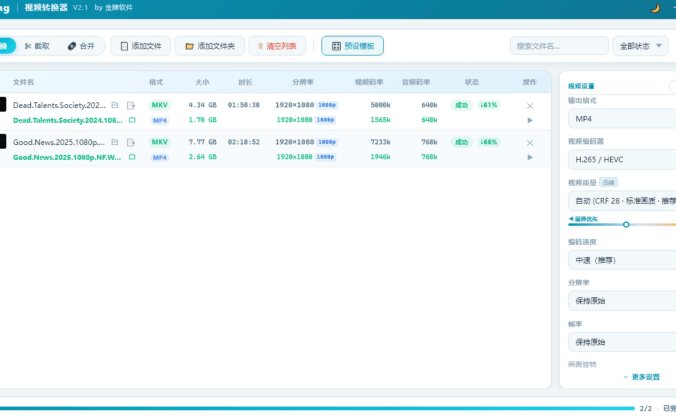Toggle the 视频设置 switch

coord(673,86)
